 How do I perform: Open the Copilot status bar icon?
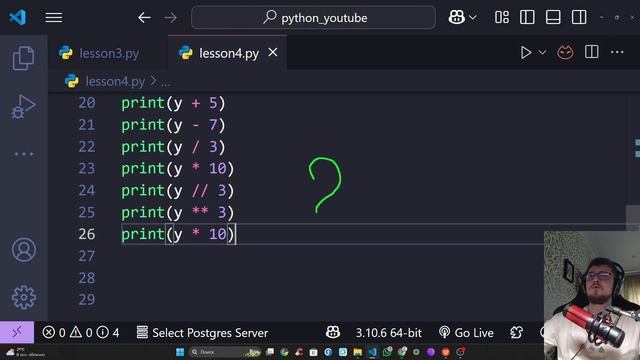(x=333, y=332)
